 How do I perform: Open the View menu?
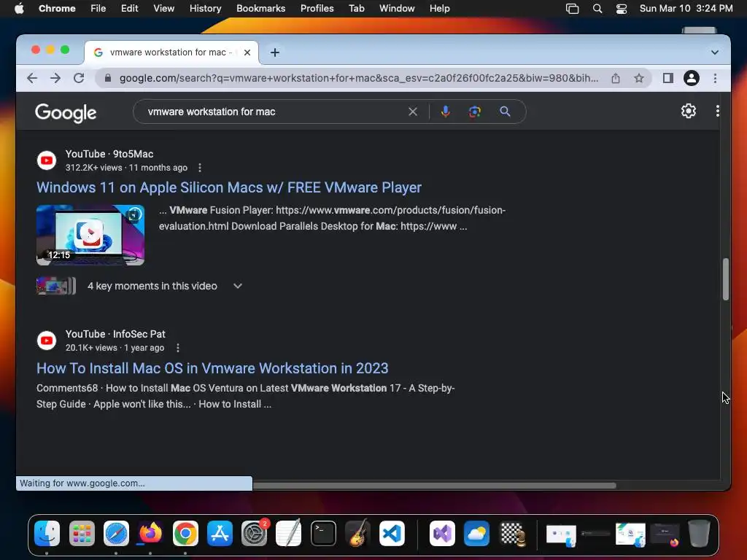pos(164,9)
